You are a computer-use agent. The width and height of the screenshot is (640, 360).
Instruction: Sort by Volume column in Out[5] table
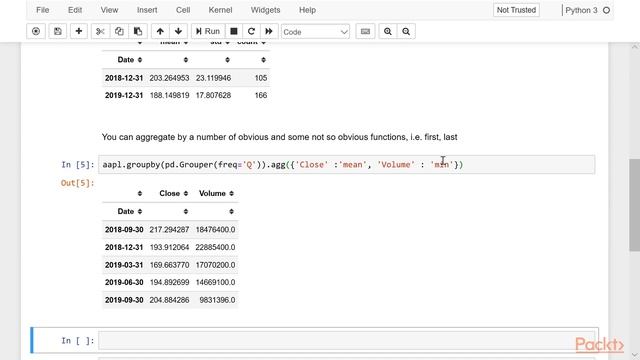tap(216, 193)
